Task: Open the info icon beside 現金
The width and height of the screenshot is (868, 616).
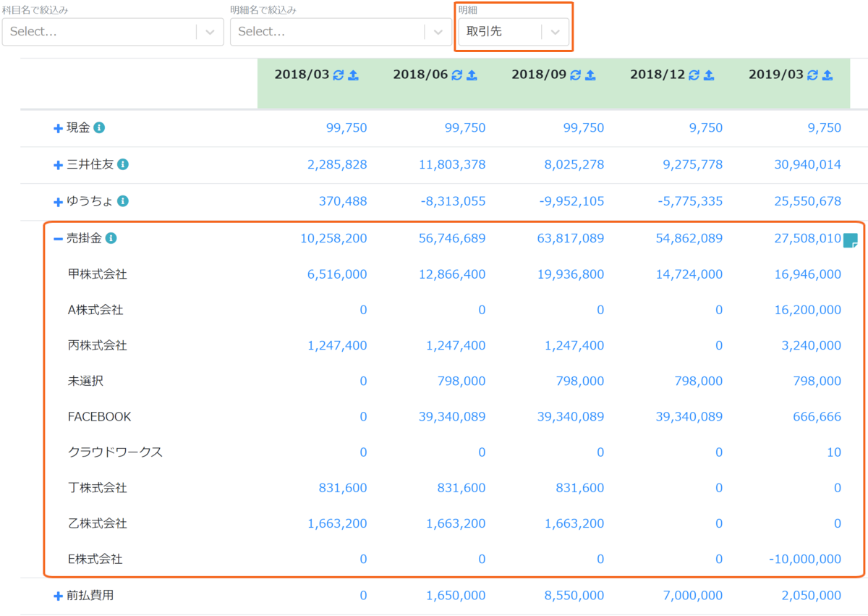Action: point(99,127)
